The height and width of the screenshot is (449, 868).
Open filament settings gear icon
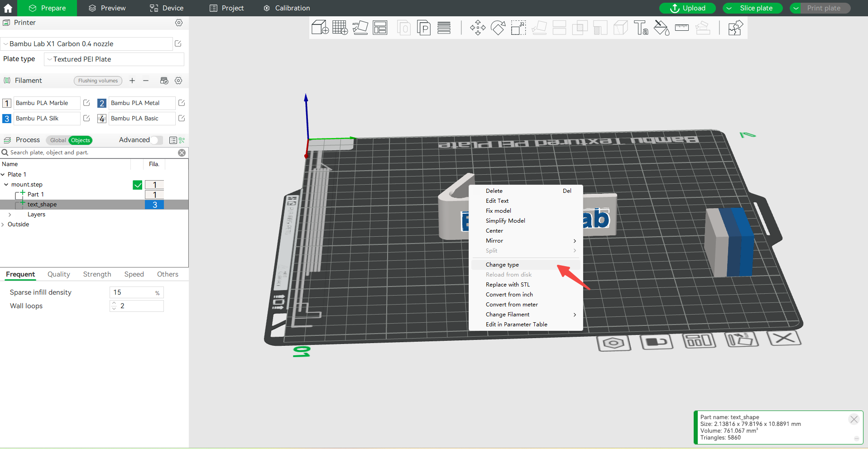coord(178,81)
